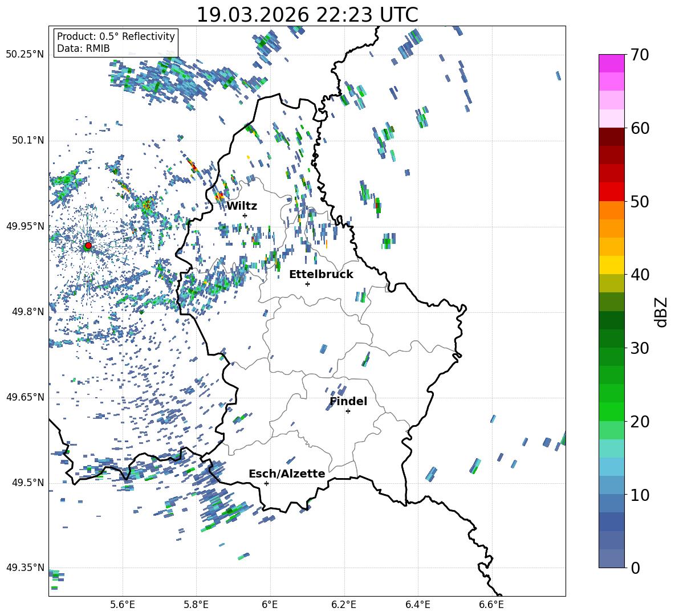The image size is (675, 616).
Task: Pick the dark red swatch just below 60 dBZ
Action: point(611,137)
